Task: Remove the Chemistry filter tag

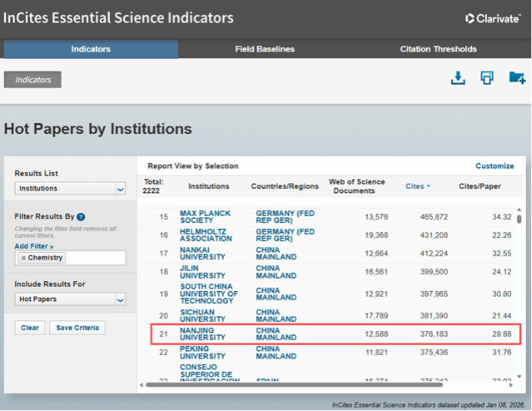Action: 23,258
